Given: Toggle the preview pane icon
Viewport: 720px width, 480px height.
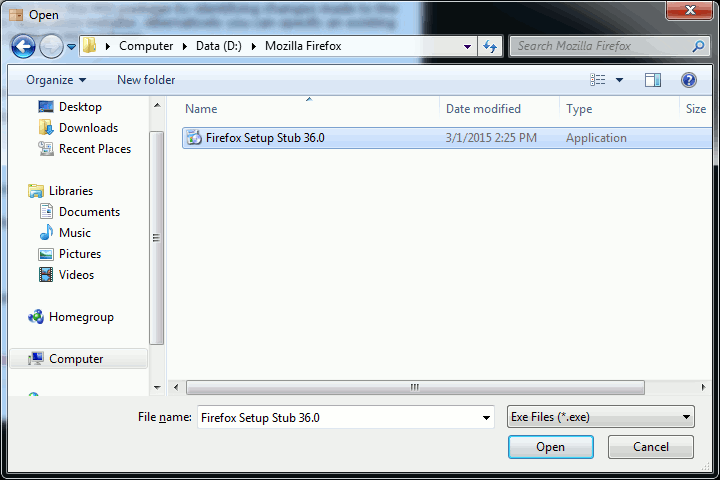Looking at the screenshot, I should (652, 80).
